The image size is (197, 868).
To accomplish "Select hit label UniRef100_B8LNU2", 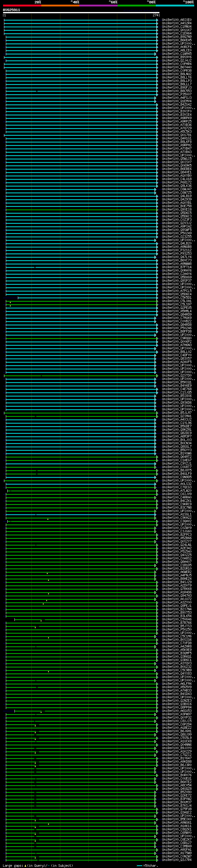I will (x=177, y=74).
